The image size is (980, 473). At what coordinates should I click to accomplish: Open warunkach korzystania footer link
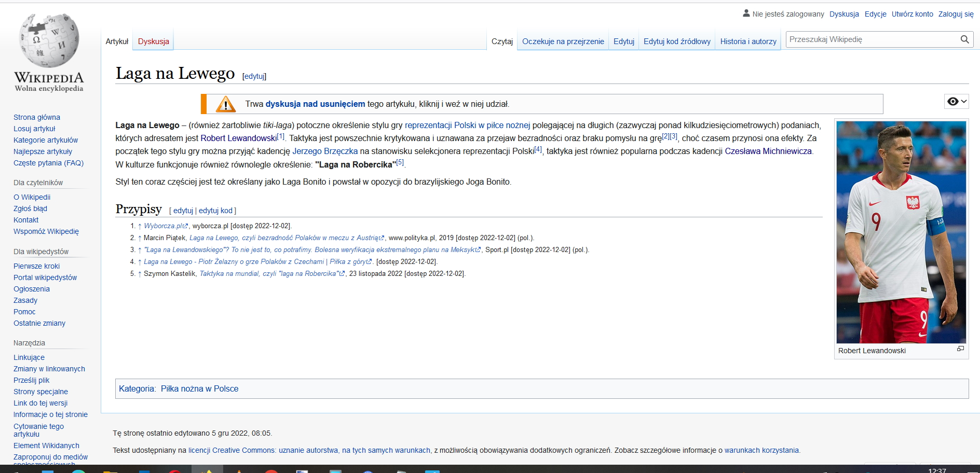pyautogui.click(x=761, y=450)
